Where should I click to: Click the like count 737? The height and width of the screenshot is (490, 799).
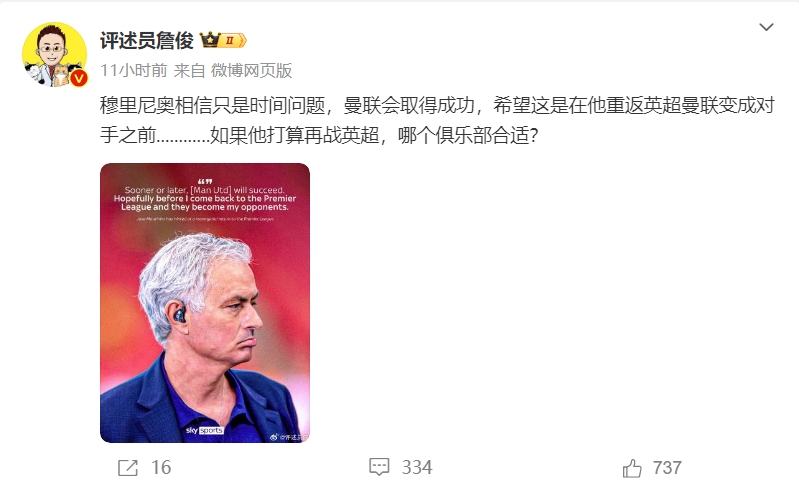(667, 468)
